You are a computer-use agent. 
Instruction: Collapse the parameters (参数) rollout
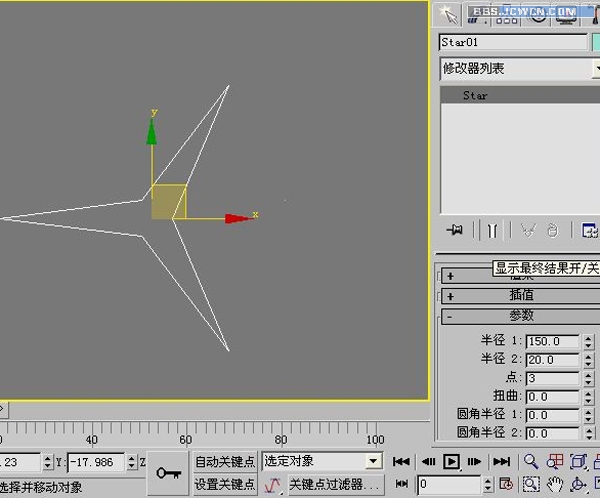pos(521,315)
